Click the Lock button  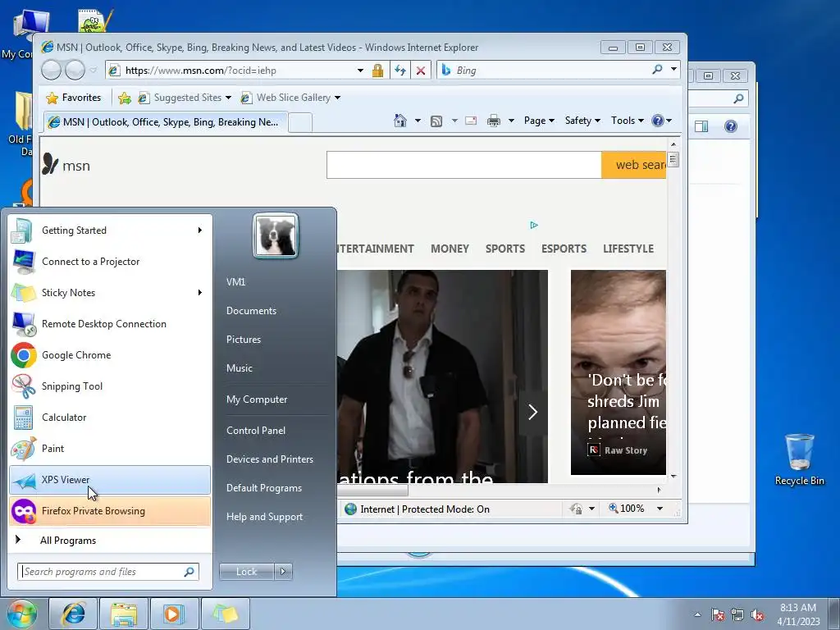(246, 572)
